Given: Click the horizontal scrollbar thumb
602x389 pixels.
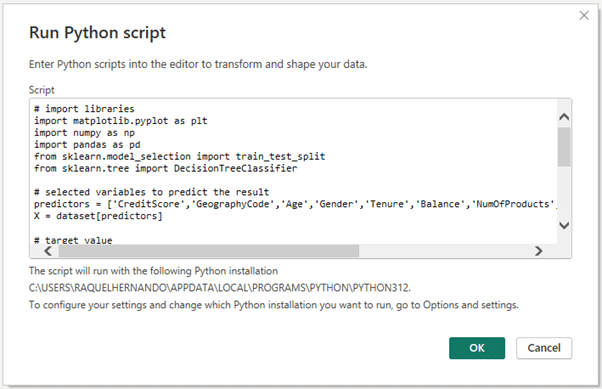Looking at the screenshot, I should point(208,251).
